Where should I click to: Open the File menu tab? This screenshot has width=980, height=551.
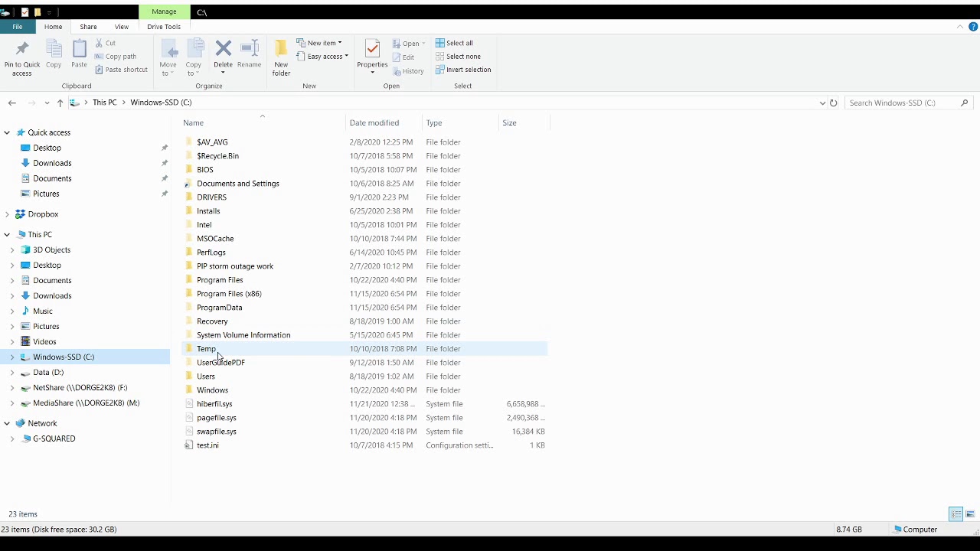click(17, 27)
